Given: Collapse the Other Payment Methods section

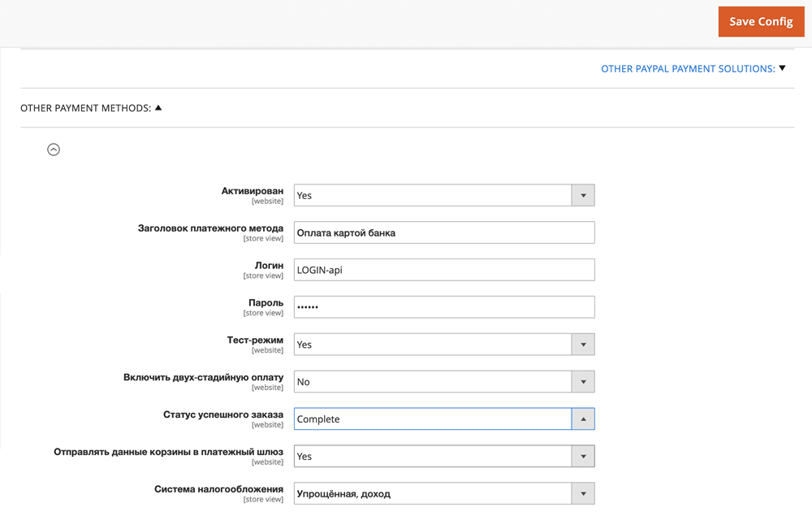Looking at the screenshot, I should click(x=91, y=108).
